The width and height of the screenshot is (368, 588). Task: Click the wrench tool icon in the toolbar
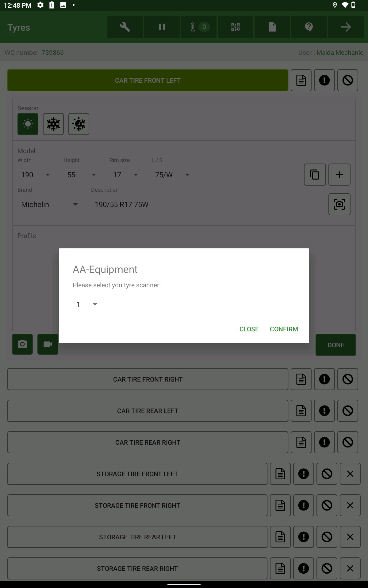pos(125,27)
